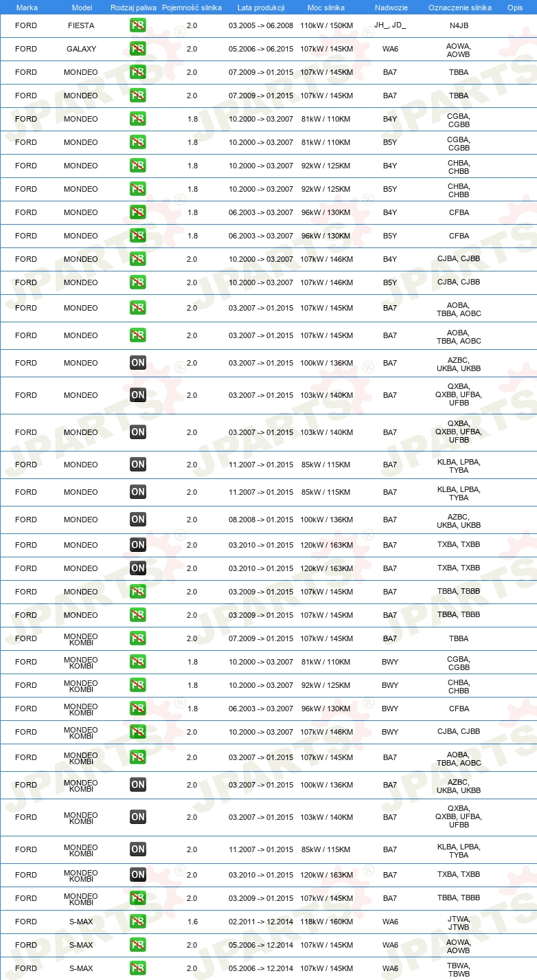
Task: Select PB icon in MONDEO 81kW B4Y row
Action: click(x=137, y=119)
